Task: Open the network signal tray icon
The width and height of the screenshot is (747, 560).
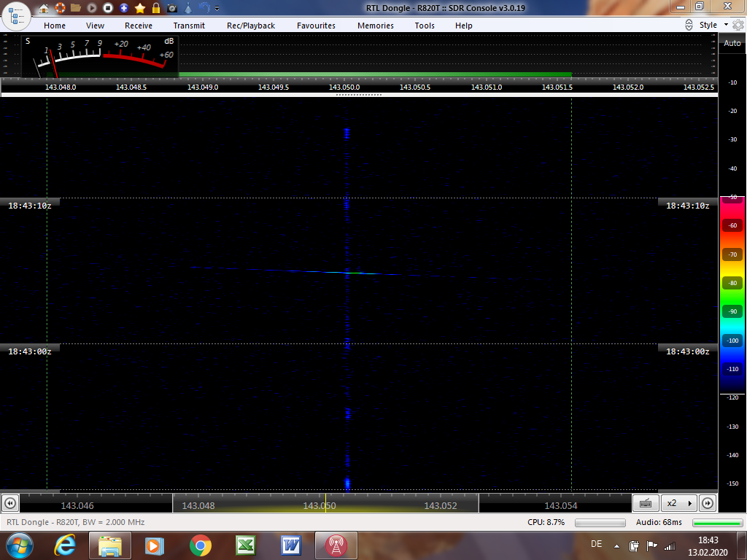Action: [x=670, y=545]
